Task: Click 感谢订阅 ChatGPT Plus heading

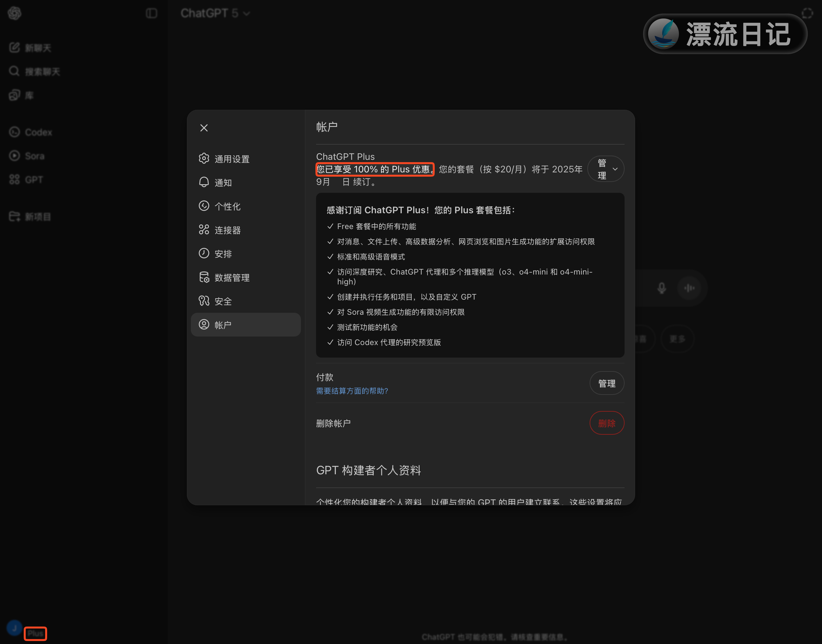Action: 421,210
